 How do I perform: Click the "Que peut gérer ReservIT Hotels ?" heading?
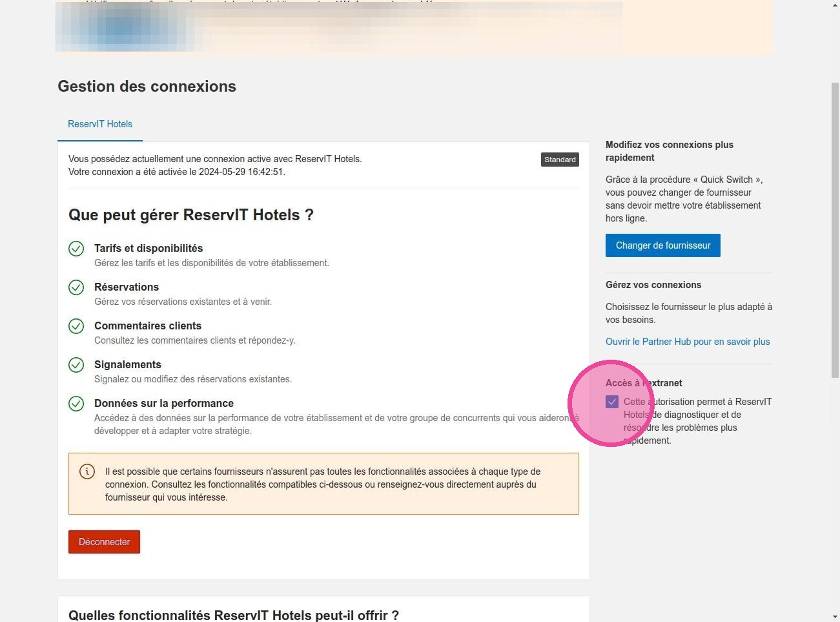coord(191,215)
